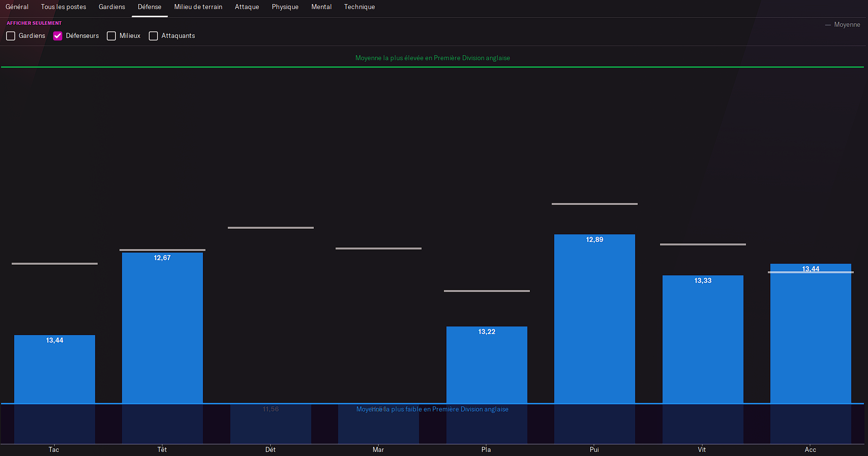Viewport: 868px width, 456px height.
Task: Click the average marker above the Tac bar
Action: click(x=55, y=264)
